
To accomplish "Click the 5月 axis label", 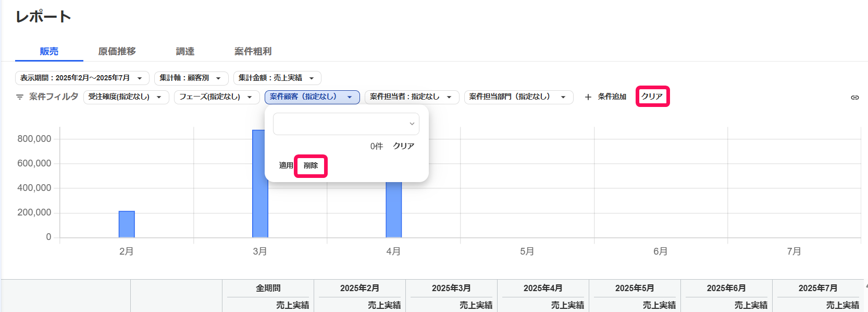I will [x=527, y=251].
